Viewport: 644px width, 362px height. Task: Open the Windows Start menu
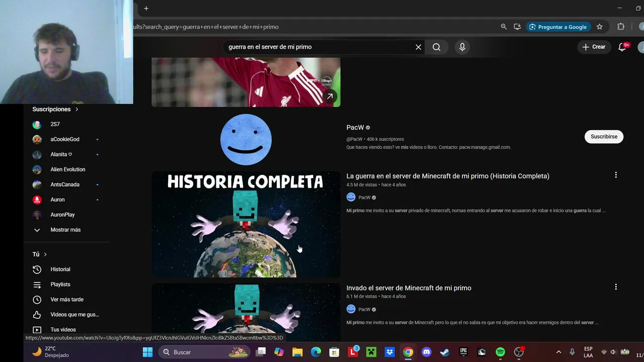click(147, 352)
